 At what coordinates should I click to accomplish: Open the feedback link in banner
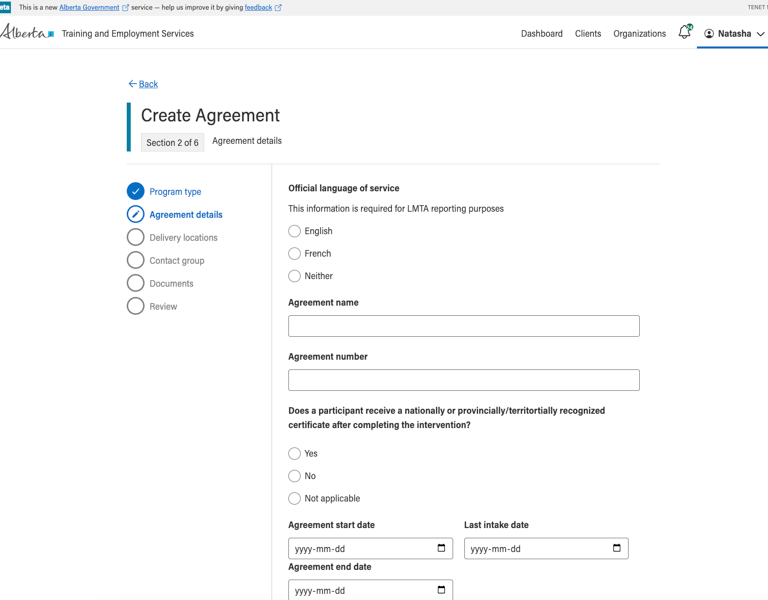[258, 7]
